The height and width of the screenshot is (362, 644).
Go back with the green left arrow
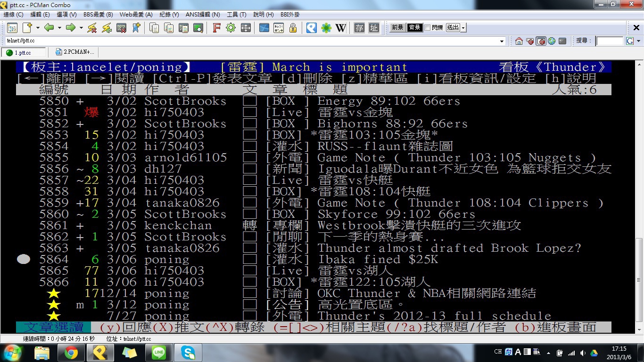49,28
